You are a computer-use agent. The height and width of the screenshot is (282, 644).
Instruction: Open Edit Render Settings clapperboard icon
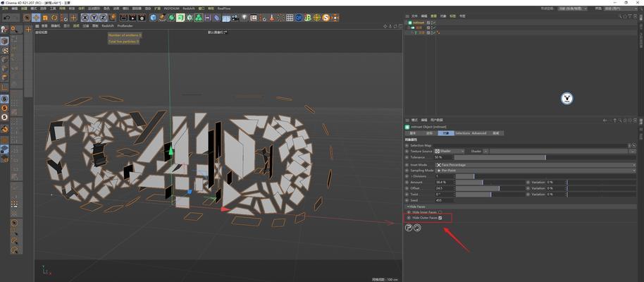pos(142,18)
